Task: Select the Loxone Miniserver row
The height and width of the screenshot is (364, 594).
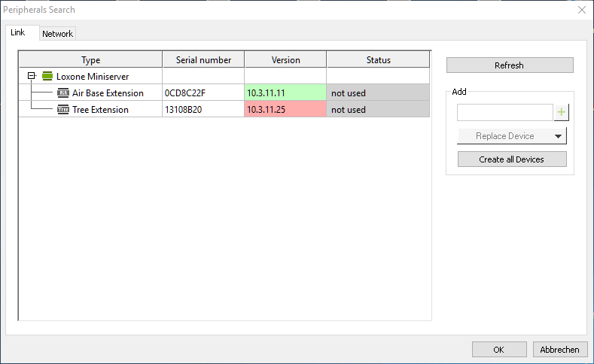Action: [x=224, y=76]
